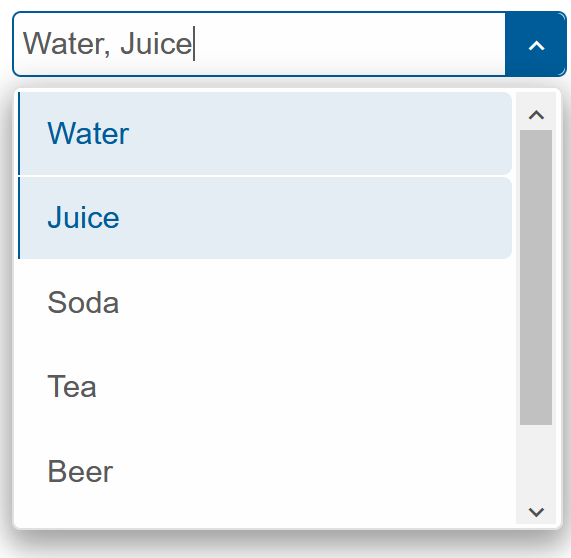
Task: Click the scrollbar track below the thumb
Action: pos(536,462)
